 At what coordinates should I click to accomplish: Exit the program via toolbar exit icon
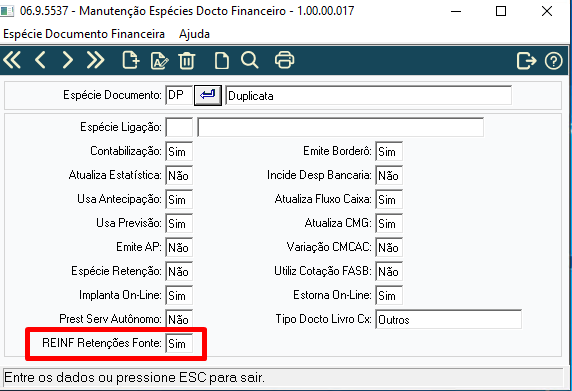pos(526,61)
